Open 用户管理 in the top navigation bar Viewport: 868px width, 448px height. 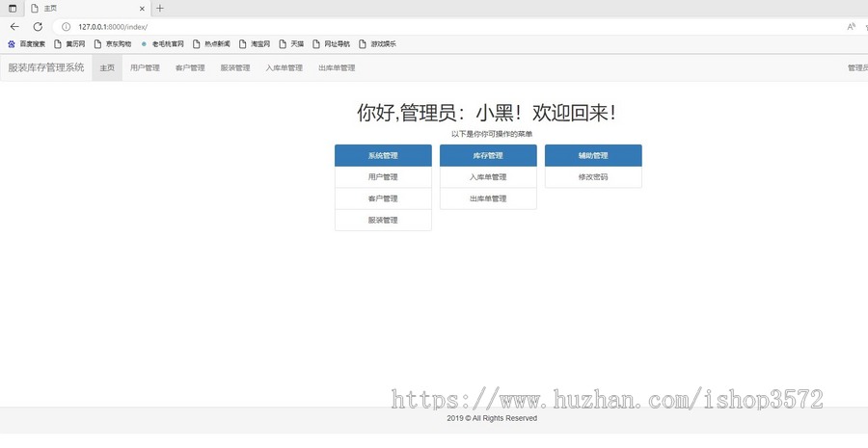tap(145, 68)
